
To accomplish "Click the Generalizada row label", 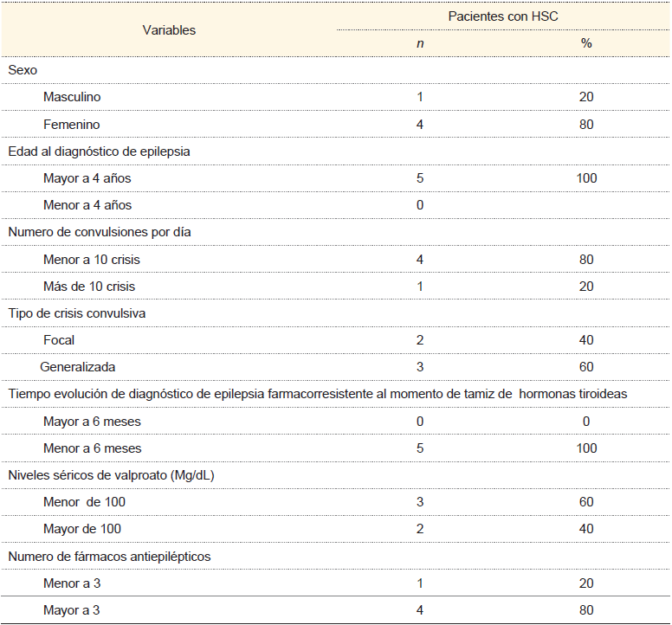I will [78, 367].
